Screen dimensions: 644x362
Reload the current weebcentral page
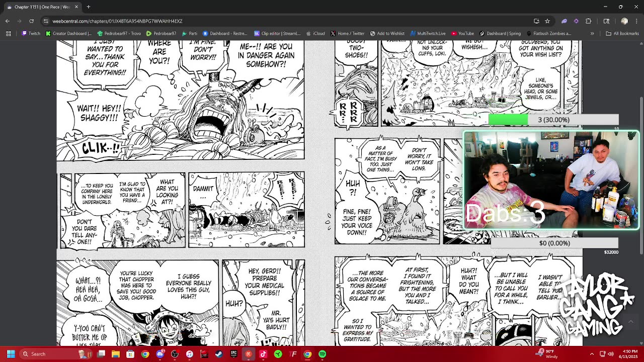pyautogui.click(x=32, y=21)
